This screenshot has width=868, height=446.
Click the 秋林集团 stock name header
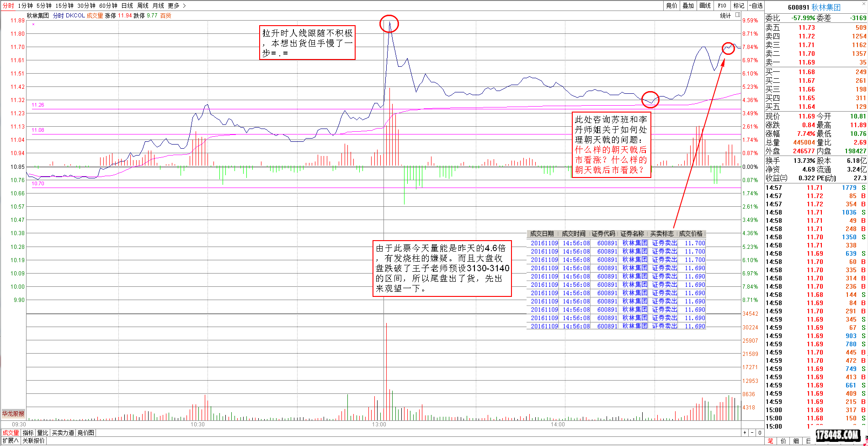[x=826, y=7]
